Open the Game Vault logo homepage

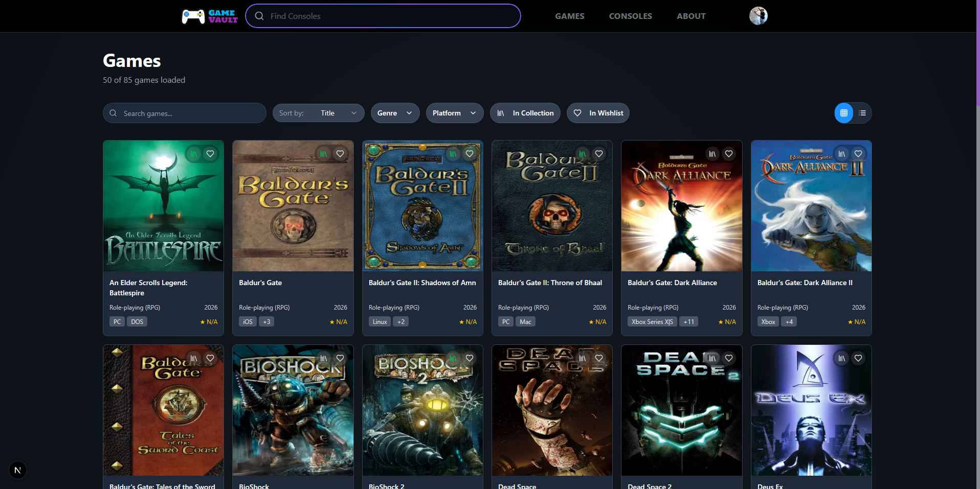[209, 16]
